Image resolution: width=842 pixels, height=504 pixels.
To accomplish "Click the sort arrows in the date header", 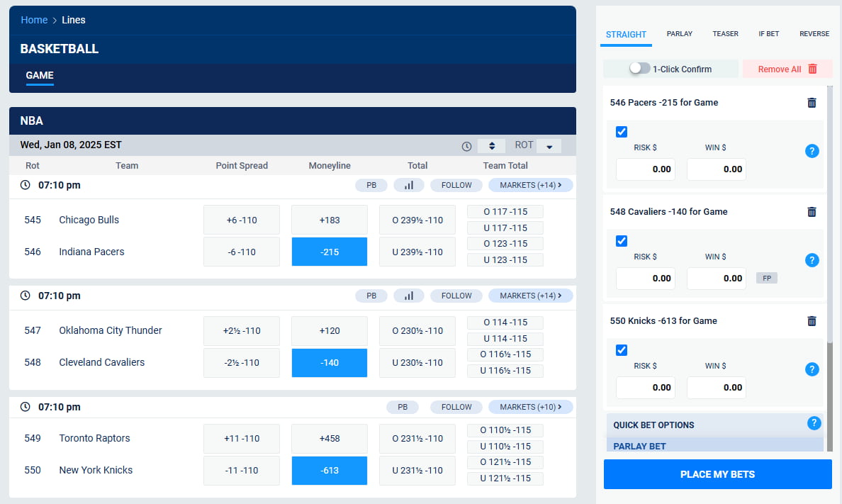I will (x=491, y=145).
